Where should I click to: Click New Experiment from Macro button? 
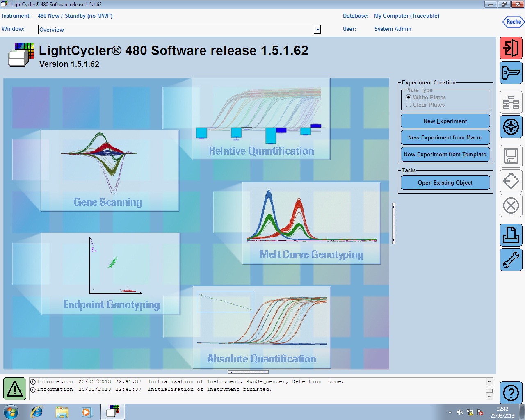coord(445,137)
